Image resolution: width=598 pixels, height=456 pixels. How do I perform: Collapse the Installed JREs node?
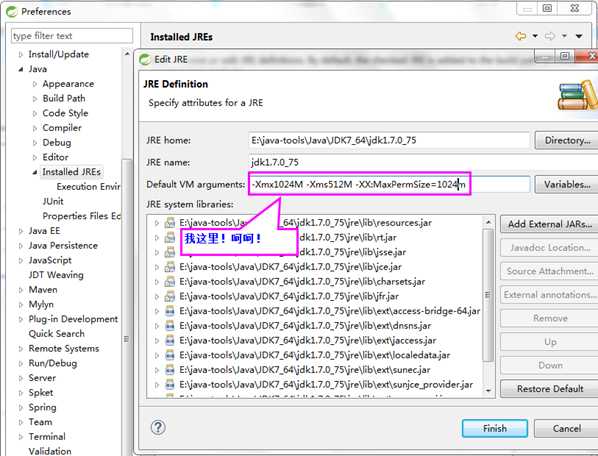pos(35,172)
